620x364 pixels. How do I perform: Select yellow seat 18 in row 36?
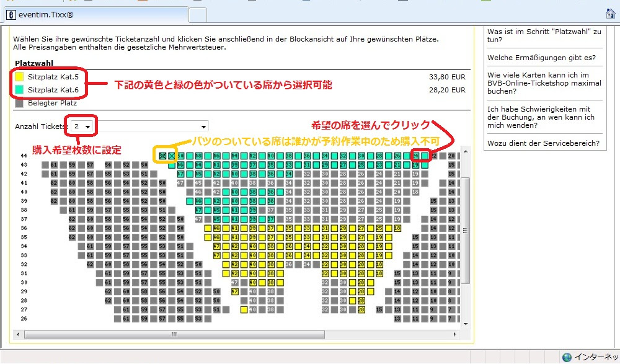pyautogui.click(x=397, y=228)
